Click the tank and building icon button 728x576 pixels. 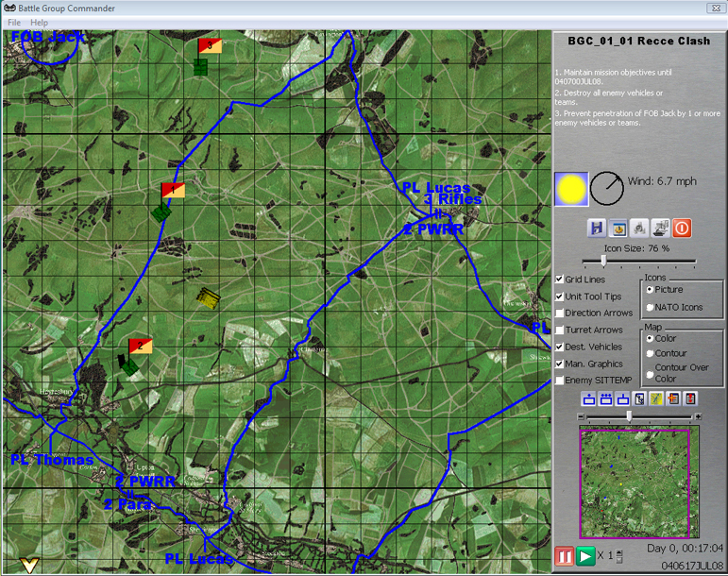[x=660, y=228]
